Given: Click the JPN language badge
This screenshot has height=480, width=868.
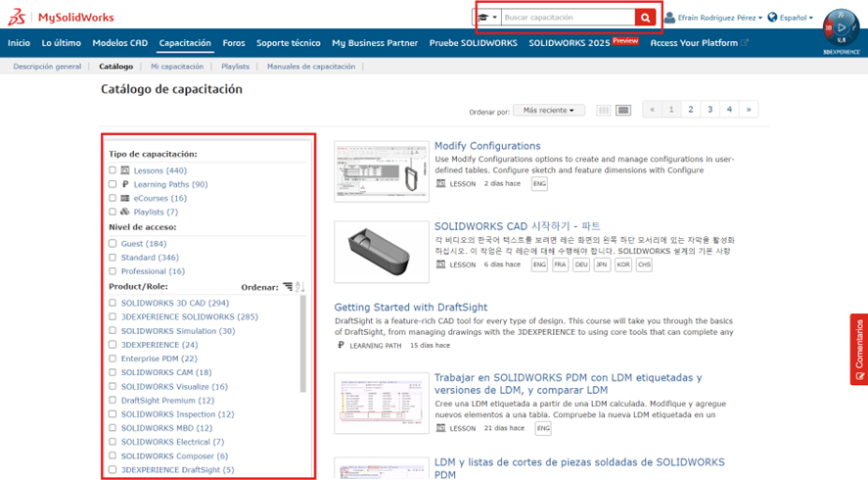Looking at the screenshot, I should pos(602,264).
